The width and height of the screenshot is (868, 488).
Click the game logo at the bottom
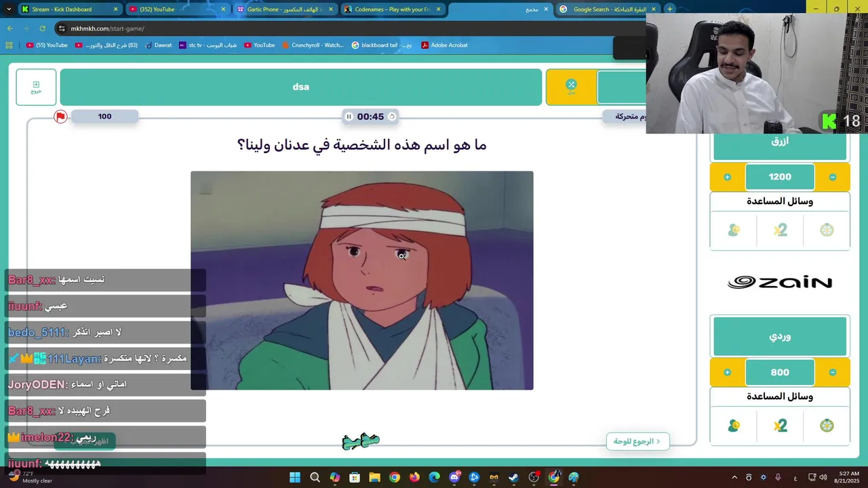[x=361, y=441]
